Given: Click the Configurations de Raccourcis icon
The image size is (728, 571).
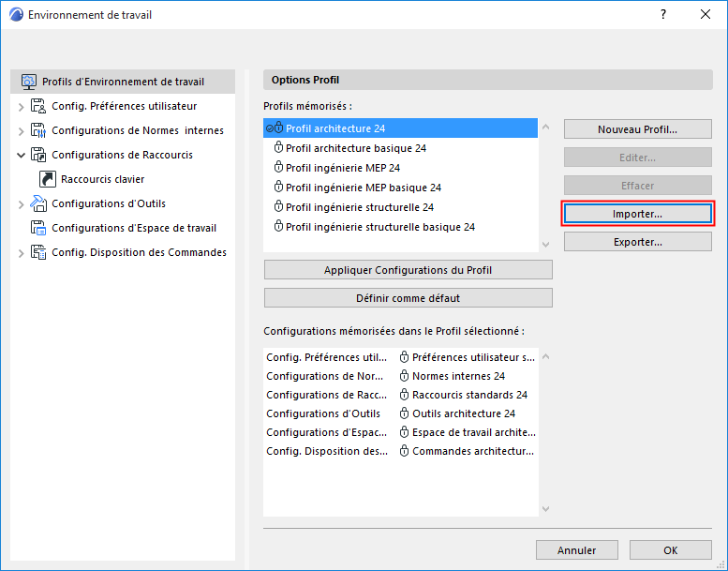Looking at the screenshot, I should coord(38,155).
